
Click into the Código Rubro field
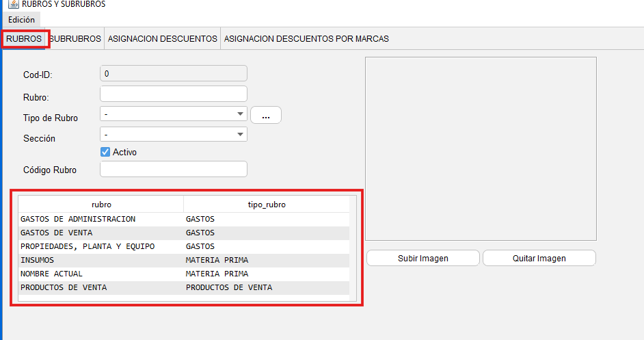click(174, 169)
